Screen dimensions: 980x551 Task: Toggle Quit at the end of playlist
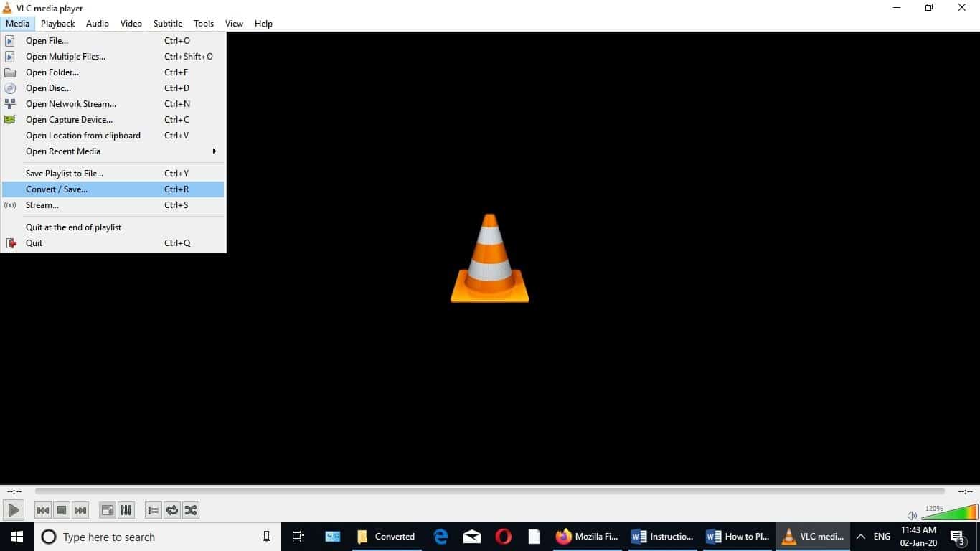point(113,227)
